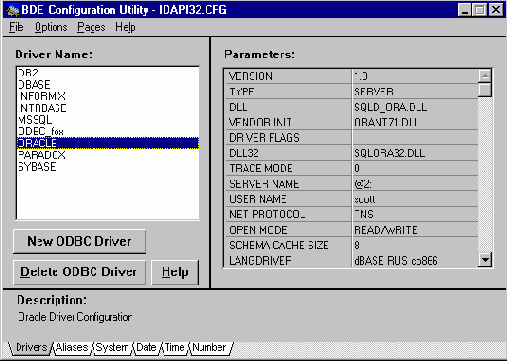Switch to the System tab
Viewport: 507px width, 361px height.
112,347
